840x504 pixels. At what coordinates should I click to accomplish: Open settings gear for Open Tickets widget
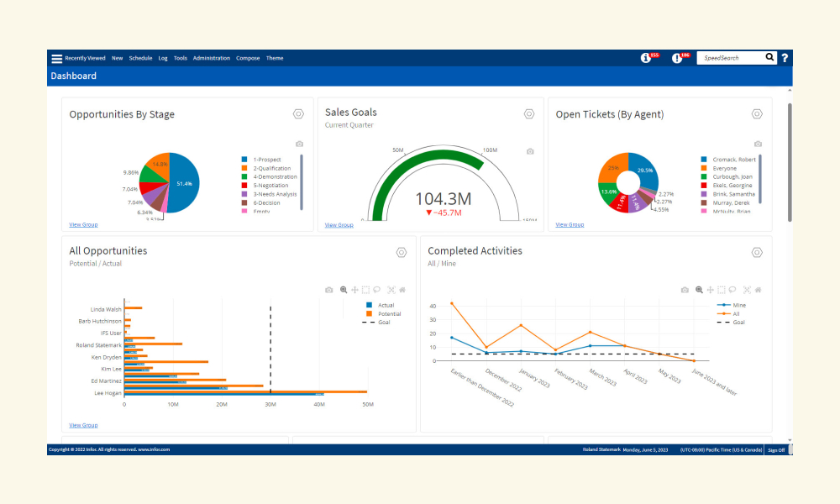point(757,114)
